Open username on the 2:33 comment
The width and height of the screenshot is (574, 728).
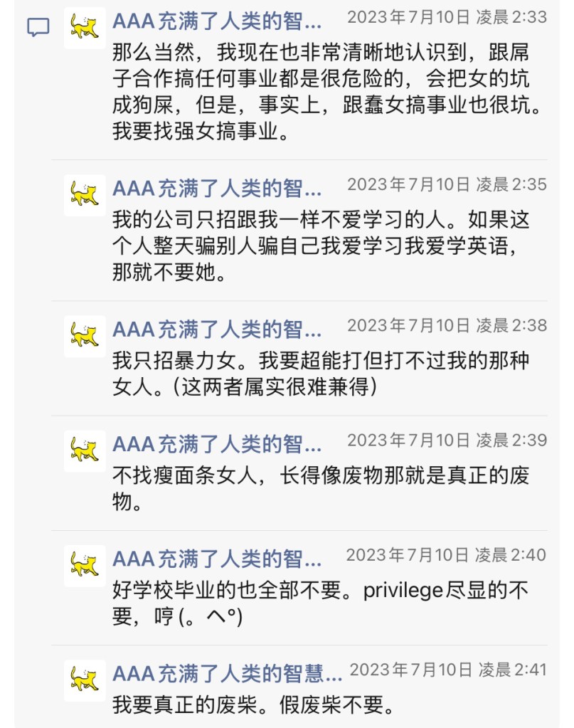pos(217,21)
